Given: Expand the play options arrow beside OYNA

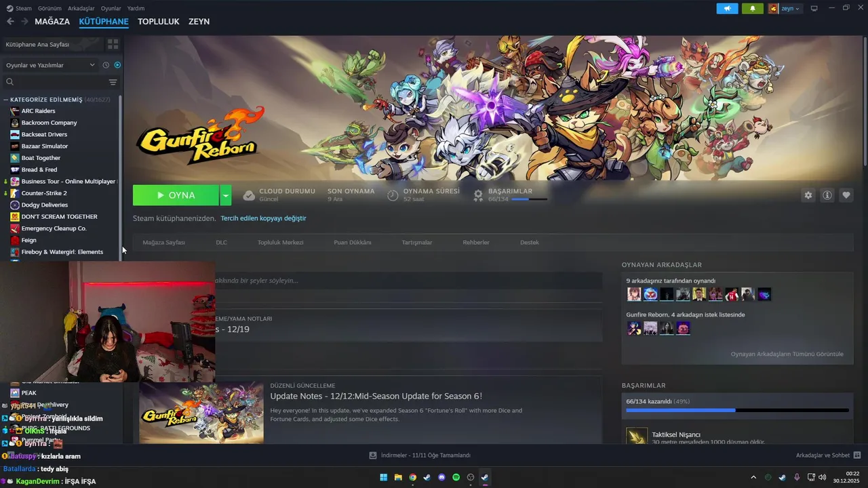Looking at the screenshot, I should [226, 195].
